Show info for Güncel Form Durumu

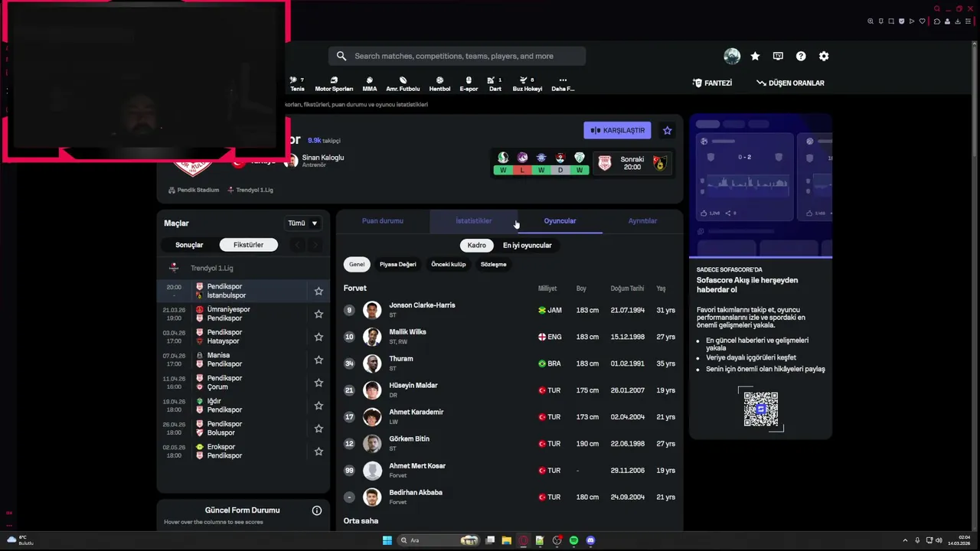pos(317,510)
